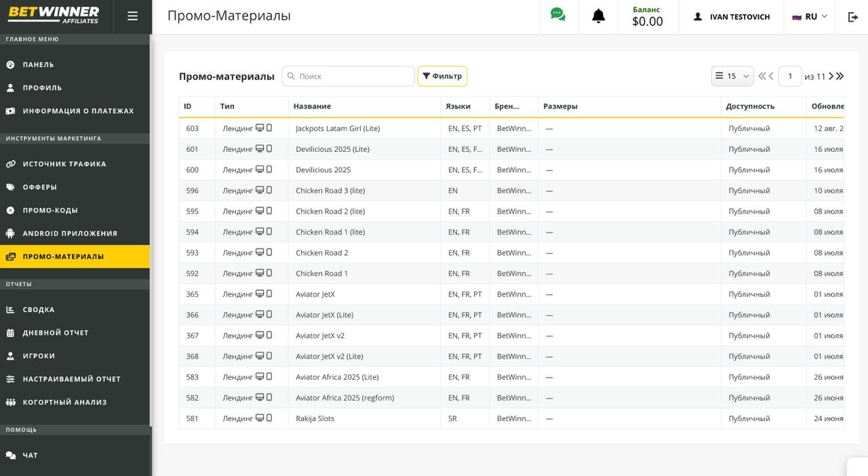Sort by the Название column header

coord(313,106)
